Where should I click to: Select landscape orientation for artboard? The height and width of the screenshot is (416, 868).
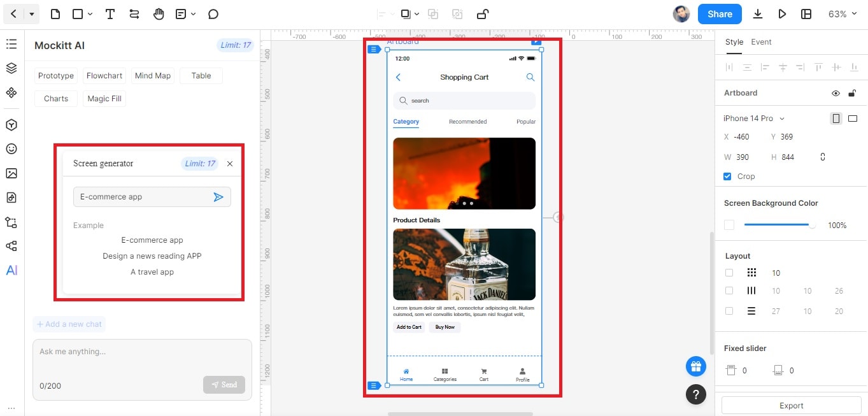coord(853,118)
